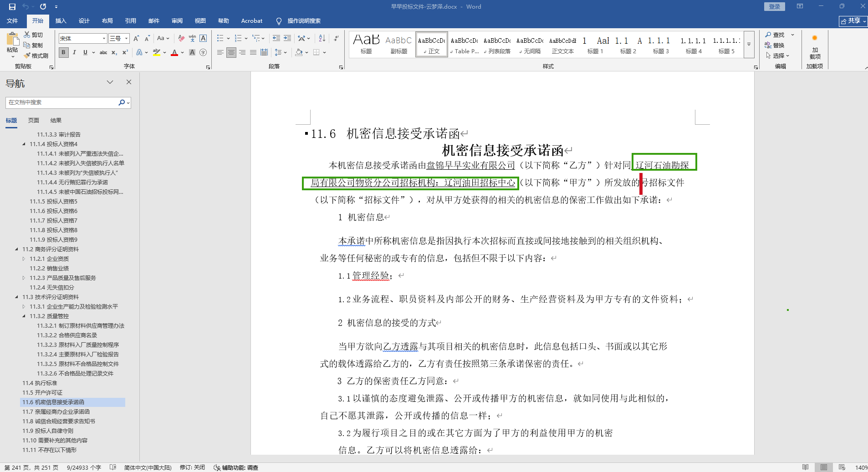The width and height of the screenshot is (868, 472).
Task: Open the font name dropdown (宋体)
Action: tap(82, 38)
